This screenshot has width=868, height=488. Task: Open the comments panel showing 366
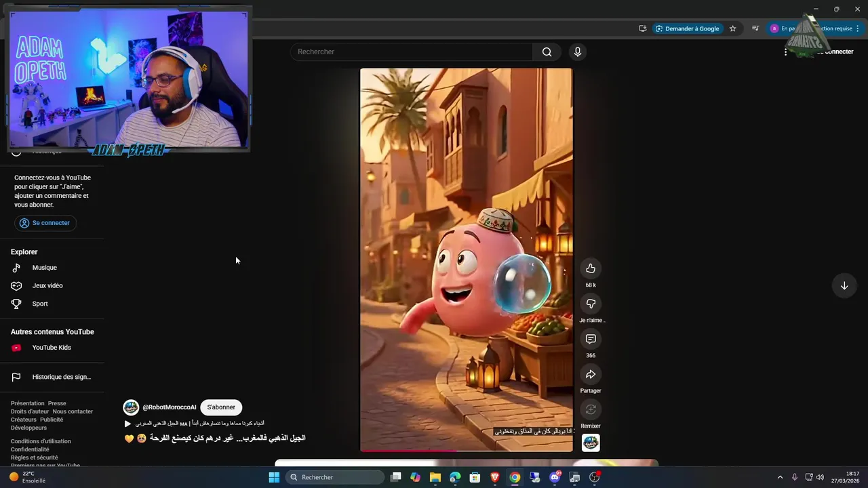591,339
